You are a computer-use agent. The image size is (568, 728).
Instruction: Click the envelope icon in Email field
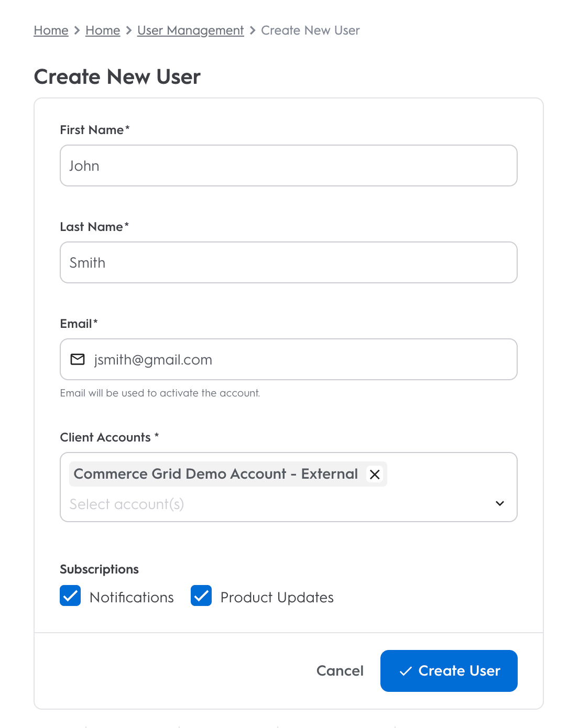point(78,359)
